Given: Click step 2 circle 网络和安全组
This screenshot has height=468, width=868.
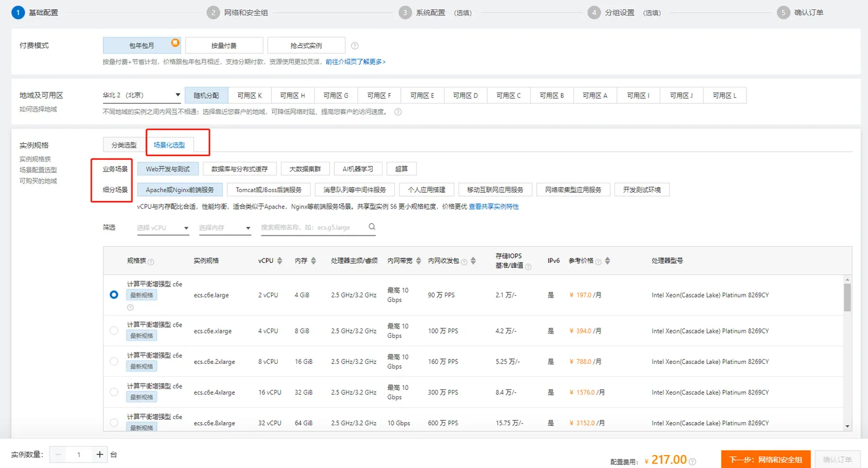Looking at the screenshot, I should coord(213,12).
